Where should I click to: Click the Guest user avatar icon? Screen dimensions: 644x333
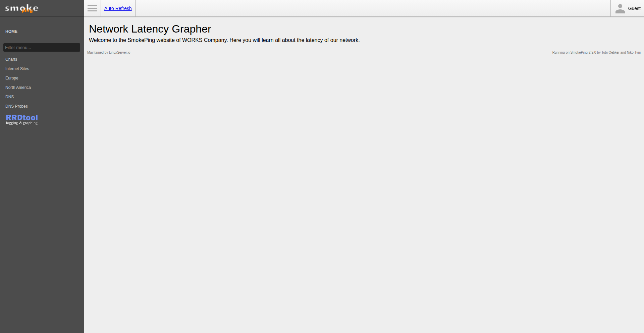click(x=620, y=9)
